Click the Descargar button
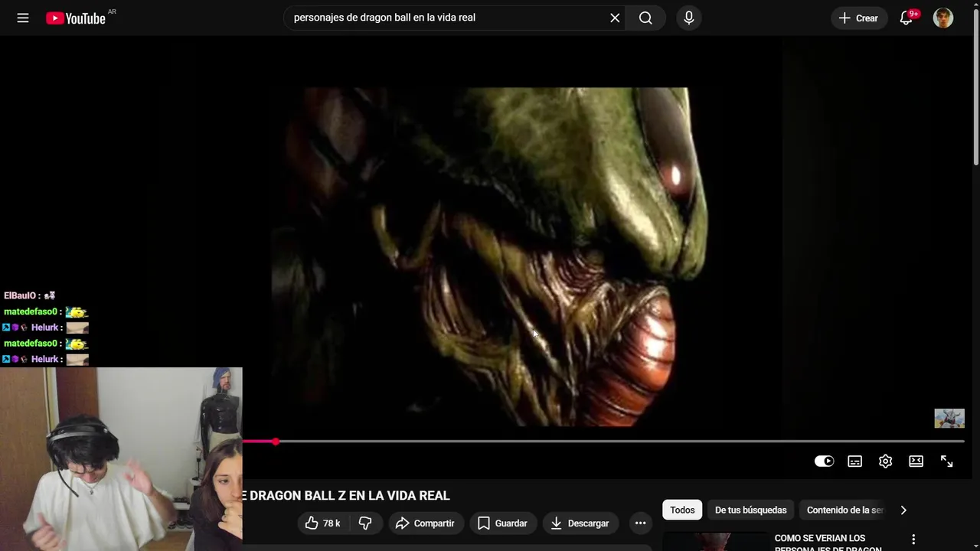The width and height of the screenshot is (980, 551). point(580,523)
